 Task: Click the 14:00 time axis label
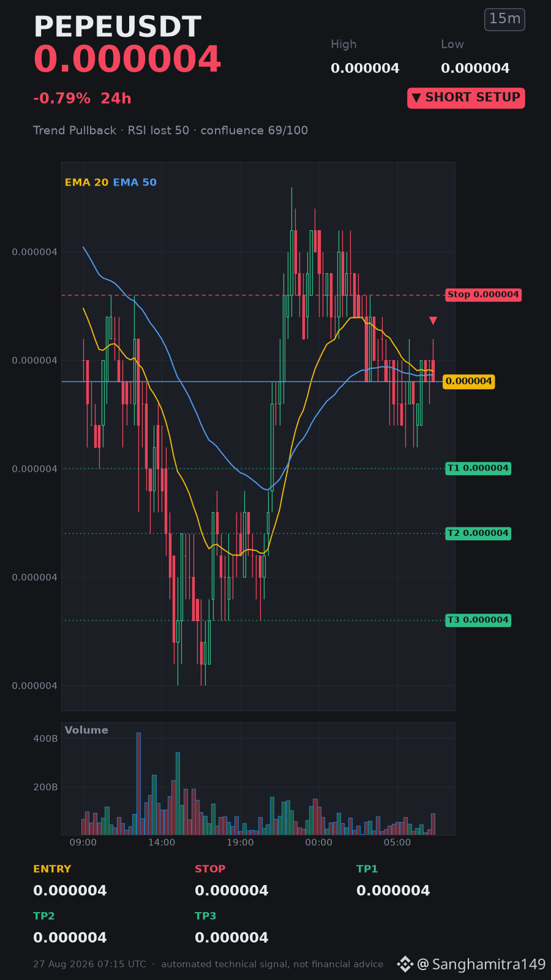162,842
